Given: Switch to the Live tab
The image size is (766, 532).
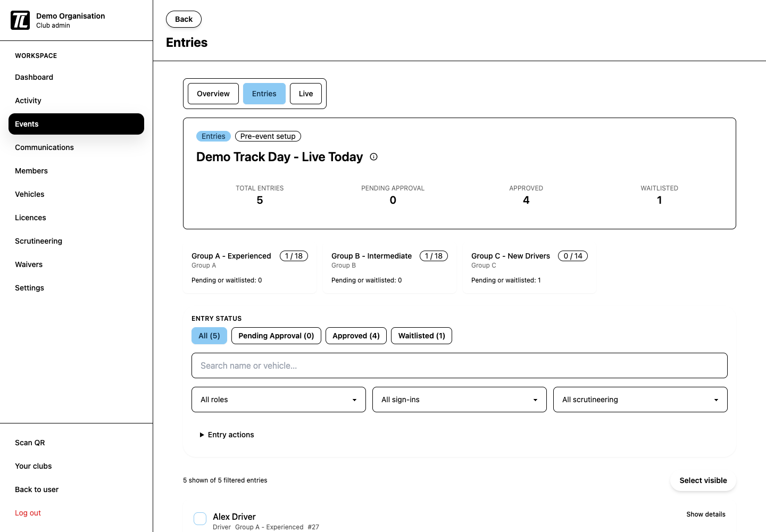Looking at the screenshot, I should tap(306, 94).
